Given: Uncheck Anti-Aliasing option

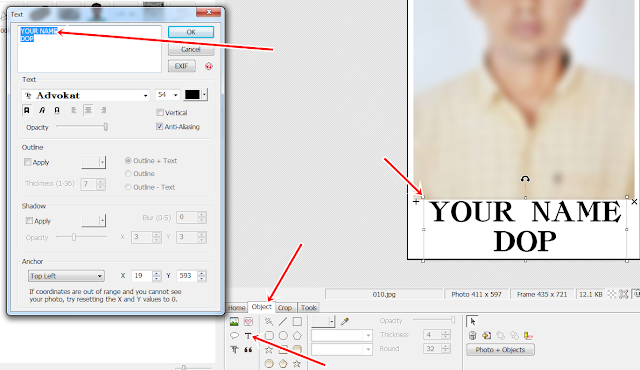Looking at the screenshot, I should pos(160,126).
